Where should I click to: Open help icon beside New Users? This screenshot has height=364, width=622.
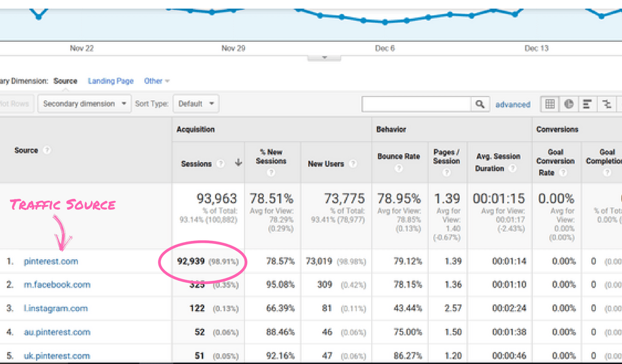tap(353, 164)
